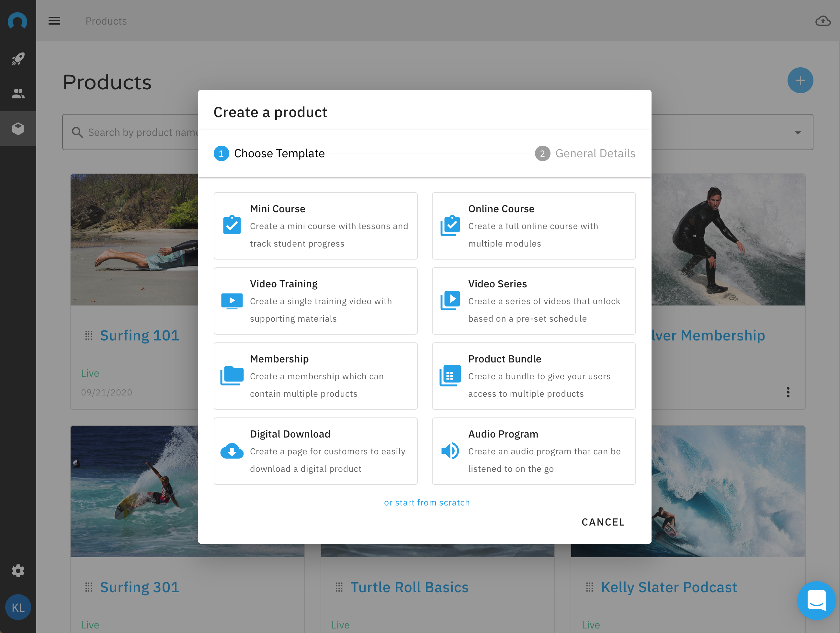Pick the Audio Program template
This screenshot has width=840, height=633.
(534, 451)
